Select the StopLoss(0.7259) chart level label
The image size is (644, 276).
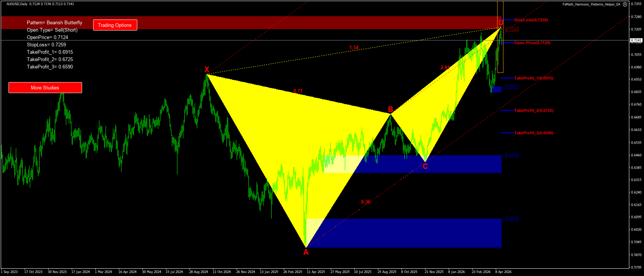pos(531,20)
